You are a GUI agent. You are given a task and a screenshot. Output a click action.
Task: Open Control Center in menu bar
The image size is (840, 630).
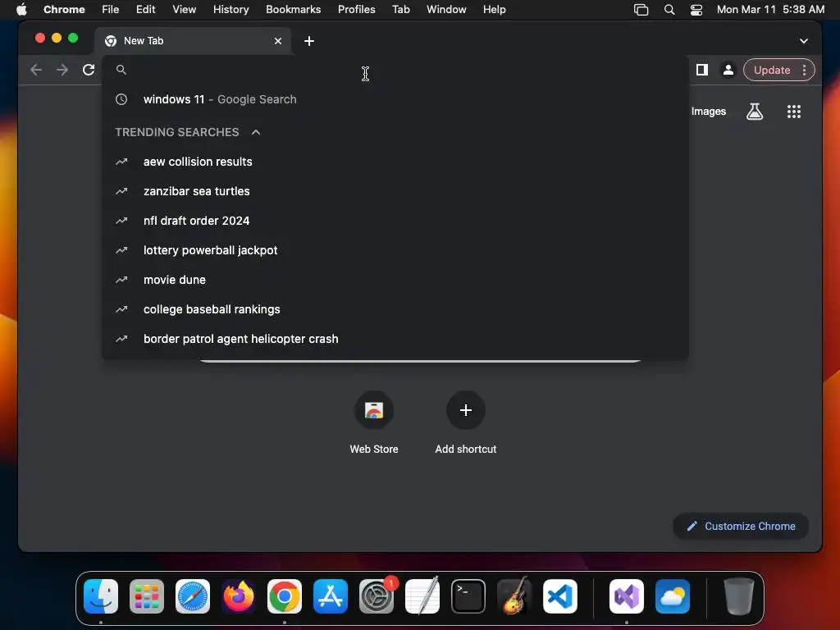pyautogui.click(x=696, y=10)
